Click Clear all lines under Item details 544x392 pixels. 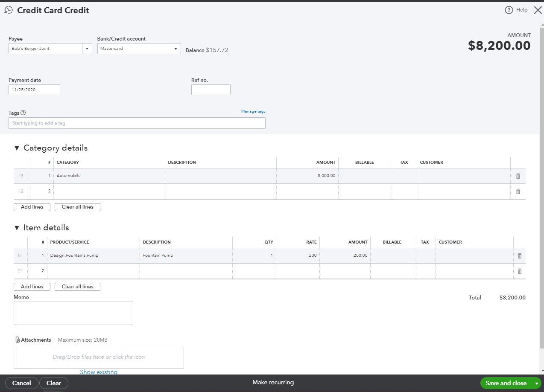pyautogui.click(x=77, y=287)
